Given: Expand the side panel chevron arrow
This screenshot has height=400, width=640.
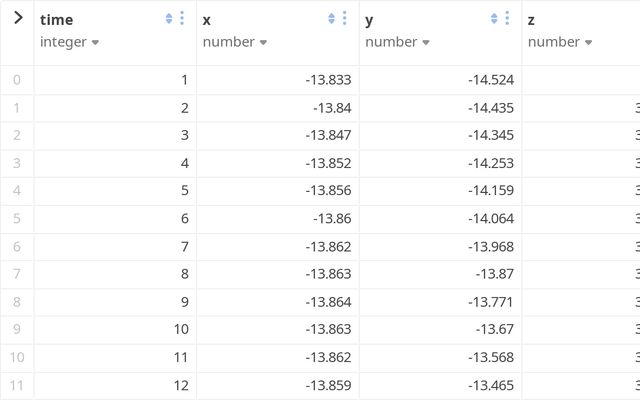Looking at the screenshot, I should click(x=17, y=18).
